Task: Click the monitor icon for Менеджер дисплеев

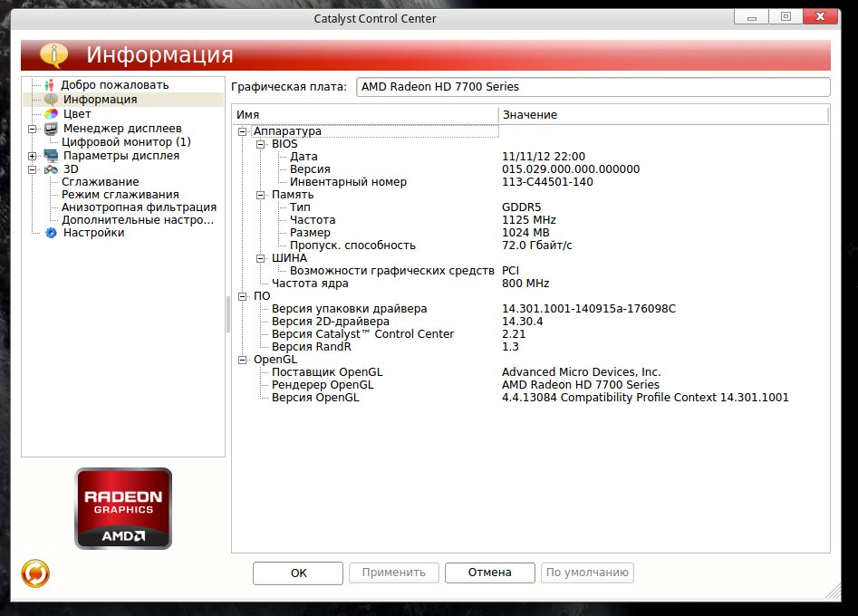Action: [51, 129]
